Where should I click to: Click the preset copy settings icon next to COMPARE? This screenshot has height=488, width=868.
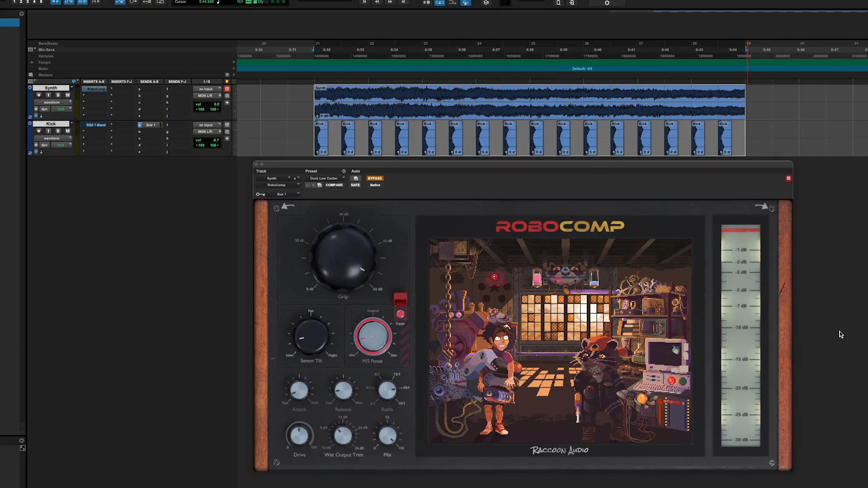tap(320, 185)
